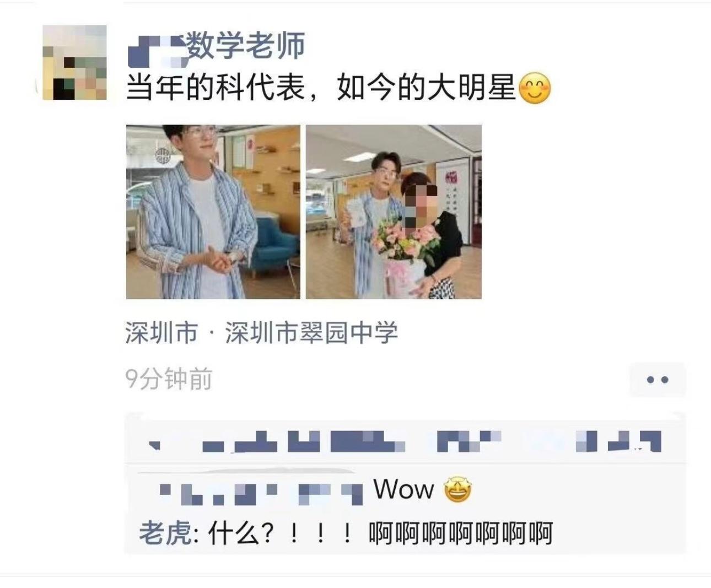This screenshot has width=711, height=588.
Task: Tap the blurred commenter name before Wow
Action: click(x=260, y=493)
